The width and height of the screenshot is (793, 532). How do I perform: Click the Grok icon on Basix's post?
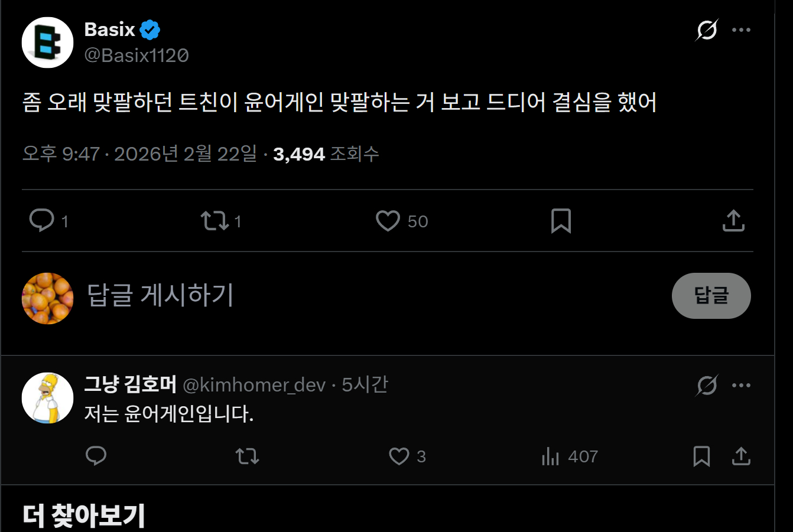[707, 30]
